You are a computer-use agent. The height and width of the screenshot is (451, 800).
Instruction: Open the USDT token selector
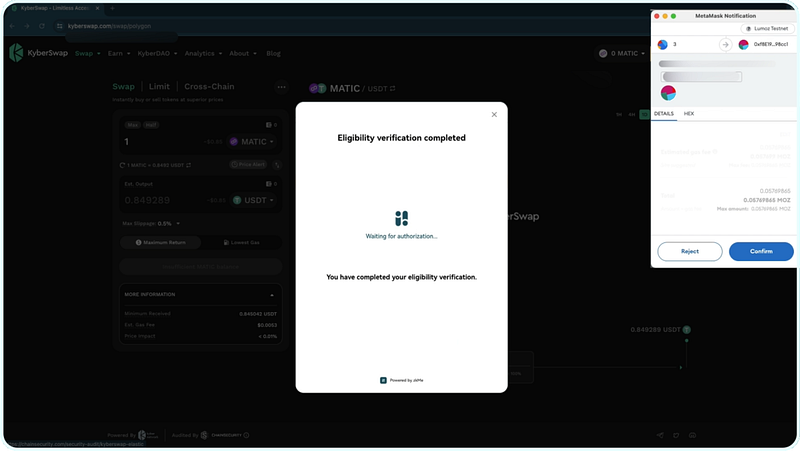point(254,200)
